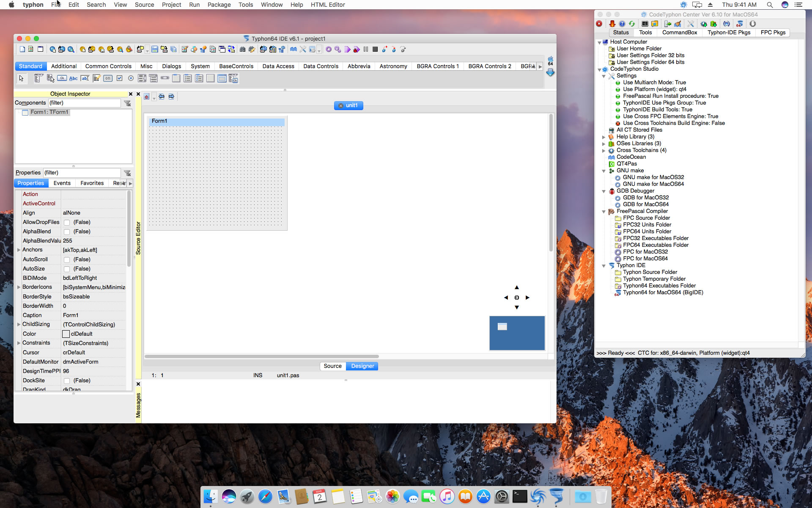This screenshot has height=508, width=812.
Task: Click the right arrow in the designer navigator
Action: (527, 298)
